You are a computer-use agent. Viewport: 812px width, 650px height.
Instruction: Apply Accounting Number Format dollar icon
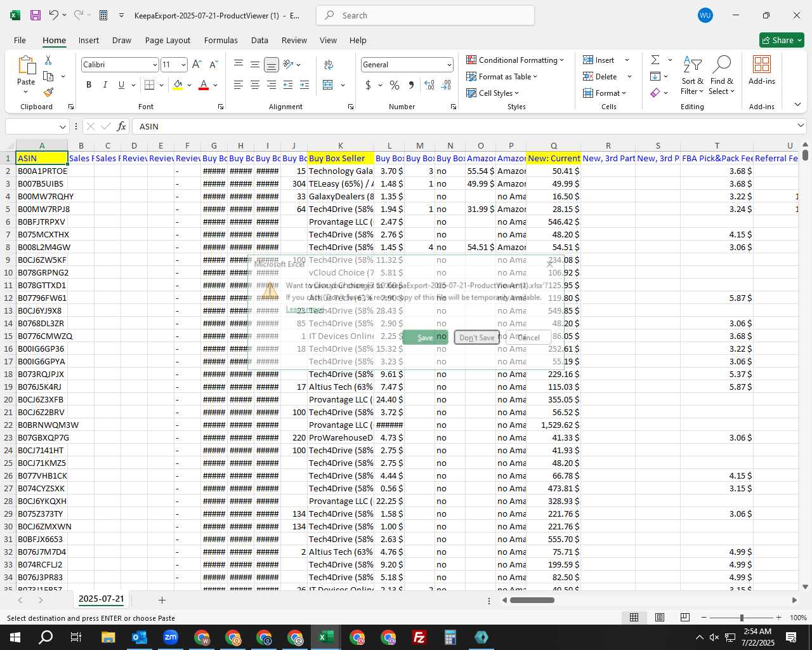[368, 85]
